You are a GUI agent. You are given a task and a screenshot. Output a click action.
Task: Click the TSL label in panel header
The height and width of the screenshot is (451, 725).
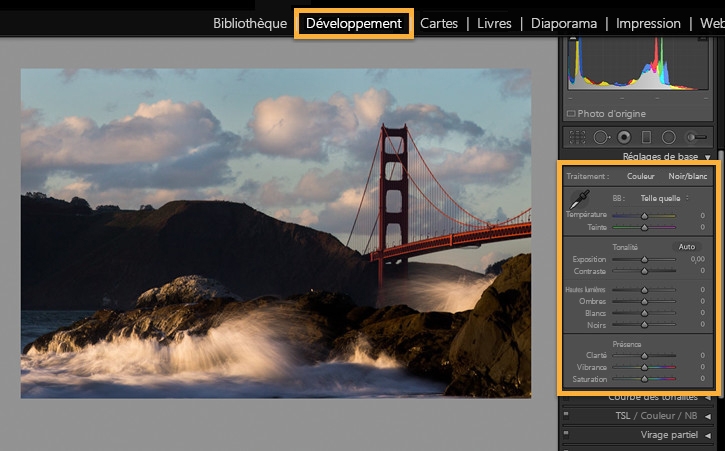pos(622,416)
